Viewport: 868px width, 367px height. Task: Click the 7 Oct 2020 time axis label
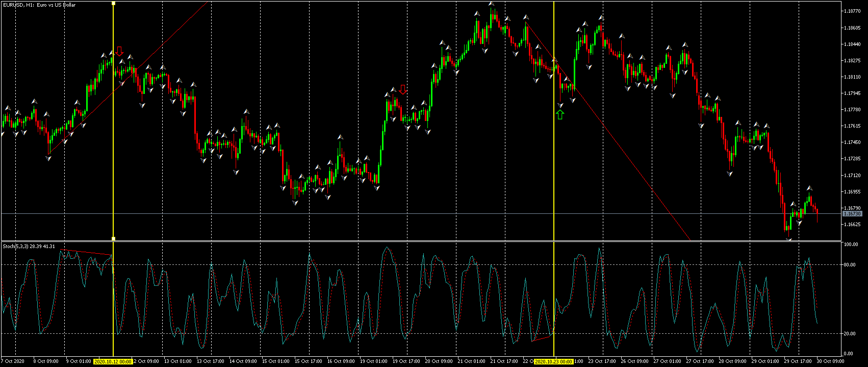click(13, 361)
